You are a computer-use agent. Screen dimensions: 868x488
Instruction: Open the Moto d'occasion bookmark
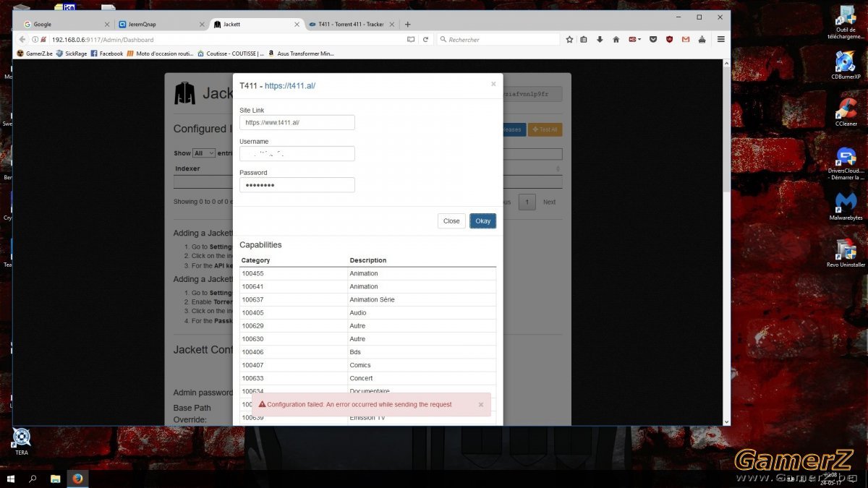tap(161, 53)
